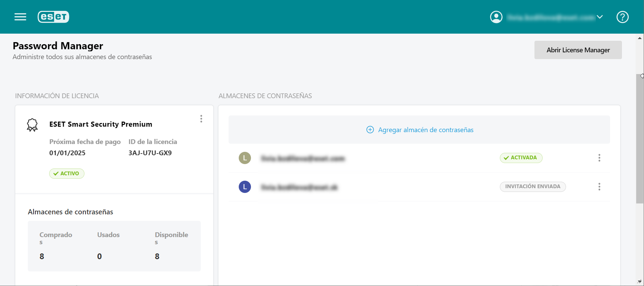644x286 pixels.
Task: Click the Comprados count value 8
Action: 42,256
